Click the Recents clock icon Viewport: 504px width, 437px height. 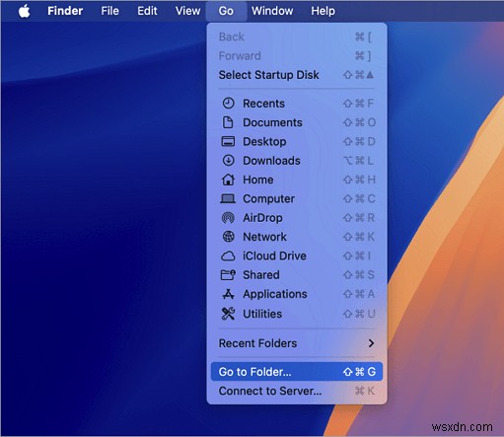click(228, 104)
